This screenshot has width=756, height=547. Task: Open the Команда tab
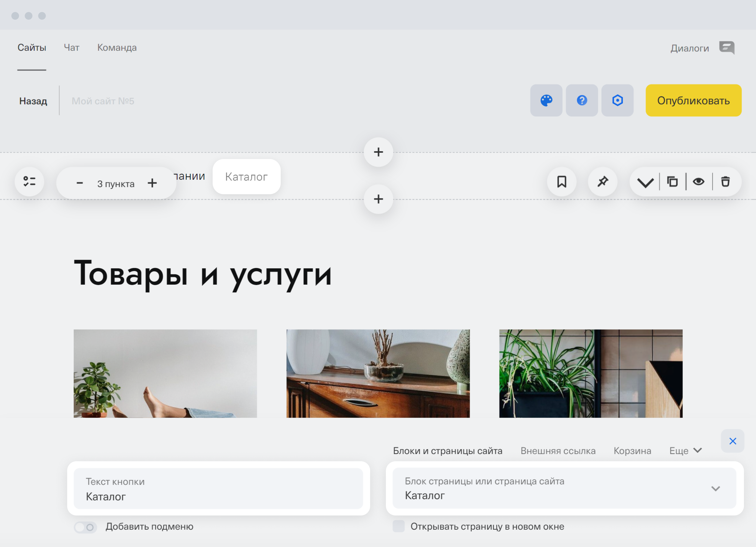117,48
